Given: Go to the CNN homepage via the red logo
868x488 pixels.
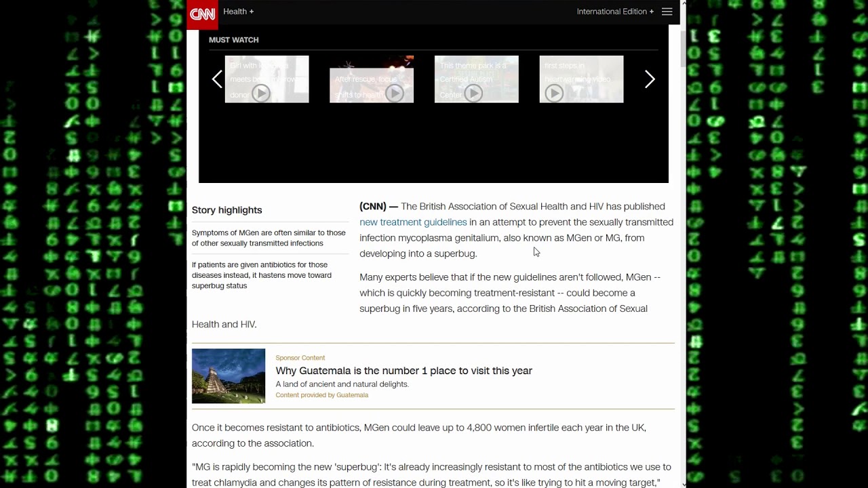Looking at the screenshot, I should tap(202, 14).
